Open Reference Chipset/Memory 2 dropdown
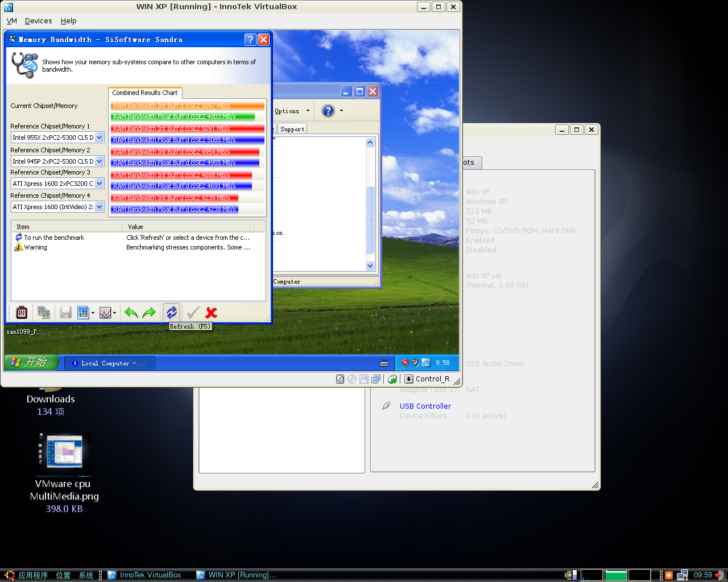 point(100,161)
